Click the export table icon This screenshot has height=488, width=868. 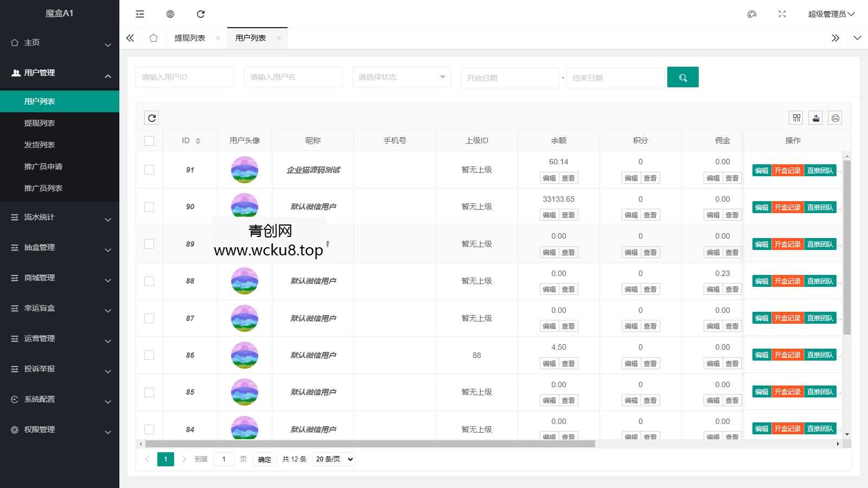(x=816, y=118)
